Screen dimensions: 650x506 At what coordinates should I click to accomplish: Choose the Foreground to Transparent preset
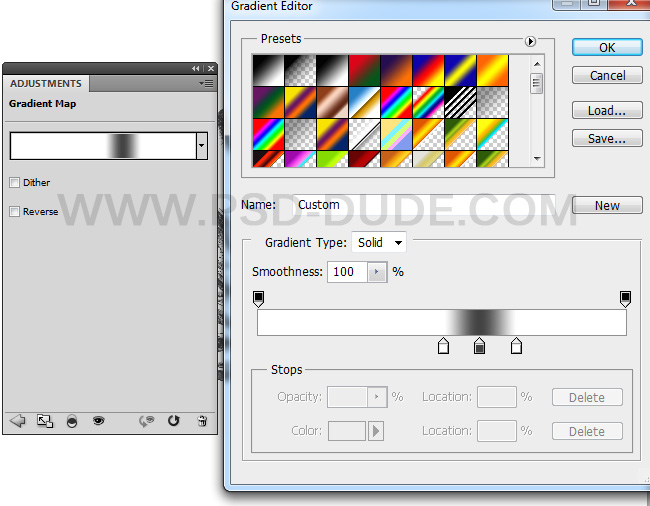coord(300,70)
